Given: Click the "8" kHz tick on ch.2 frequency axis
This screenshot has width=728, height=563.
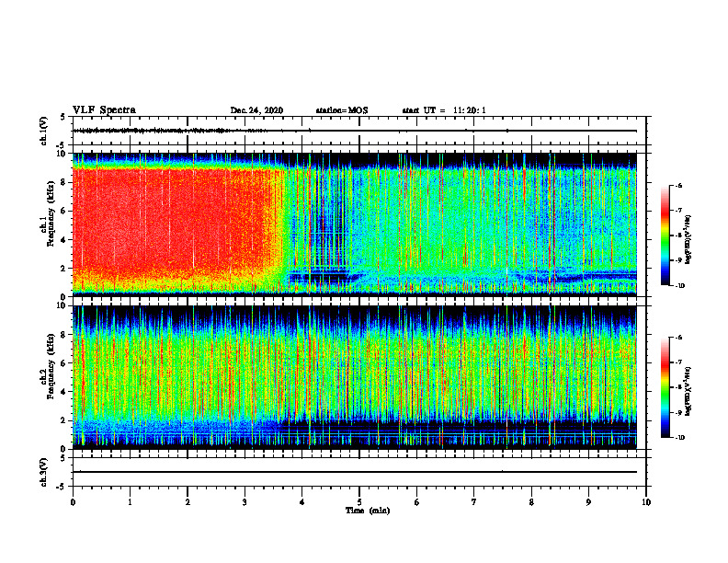Looking at the screenshot, I should click(63, 335).
